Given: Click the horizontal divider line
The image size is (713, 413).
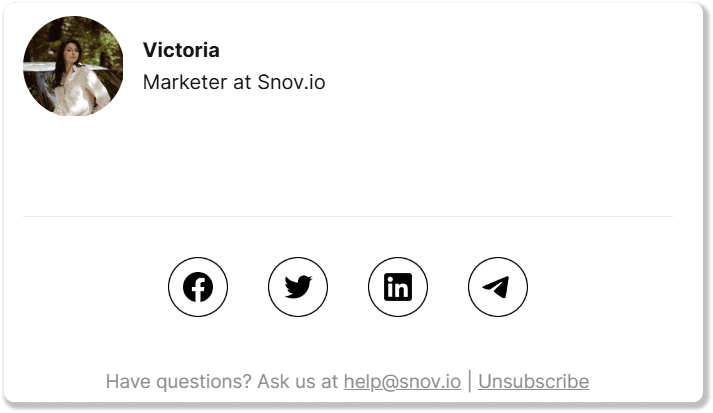Looking at the screenshot, I should pos(347,216).
